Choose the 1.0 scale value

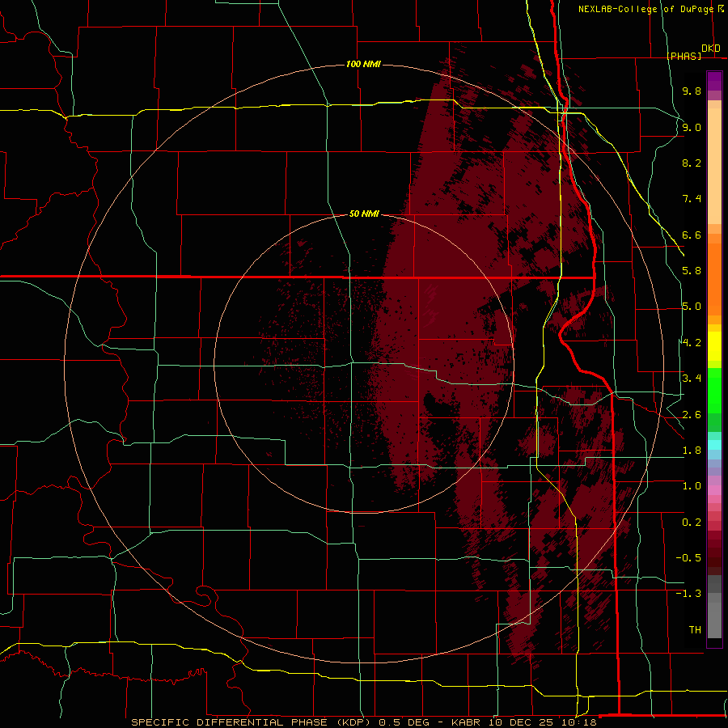coord(692,486)
